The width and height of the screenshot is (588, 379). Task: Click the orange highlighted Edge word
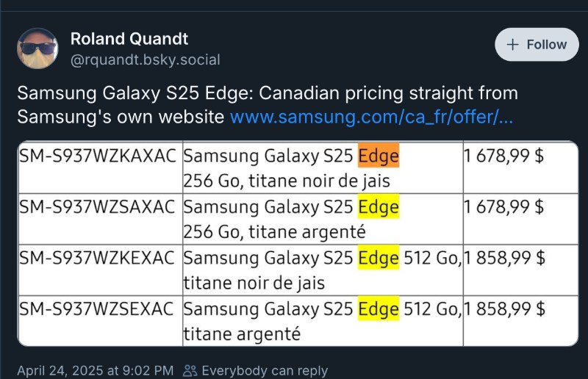[378, 157]
